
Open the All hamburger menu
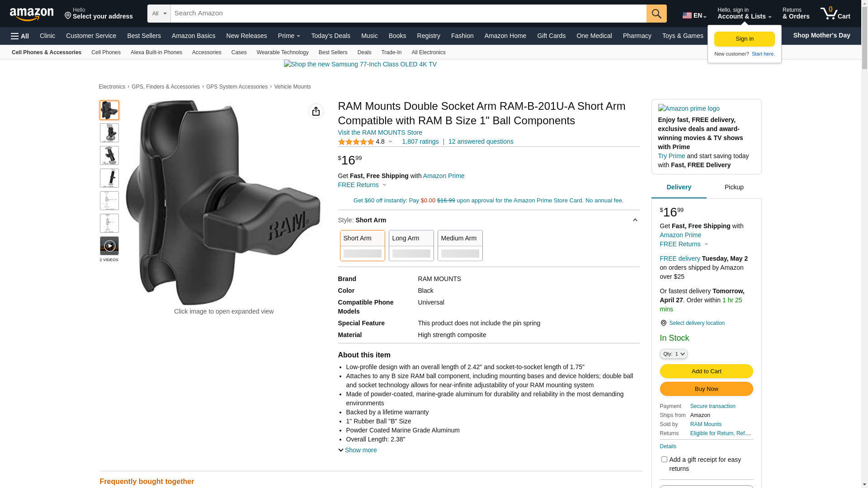coord(20,36)
